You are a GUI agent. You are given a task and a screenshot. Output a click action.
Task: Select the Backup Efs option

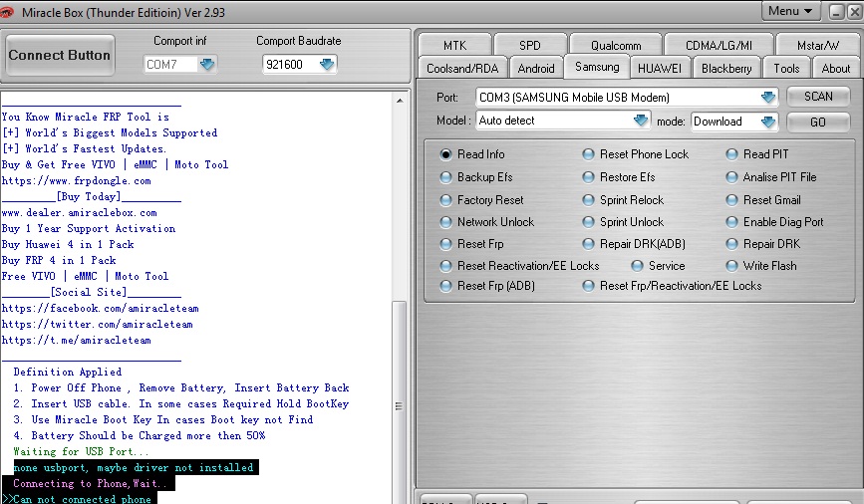tap(445, 177)
